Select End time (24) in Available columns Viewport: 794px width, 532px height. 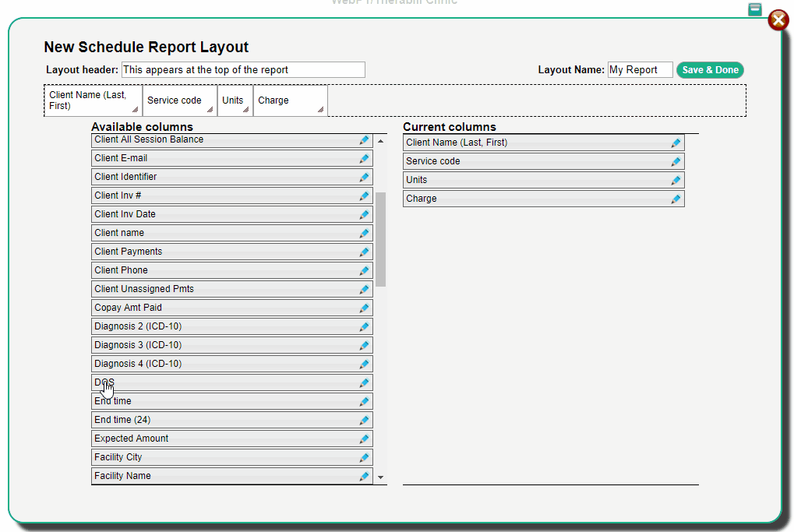coord(232,420)
